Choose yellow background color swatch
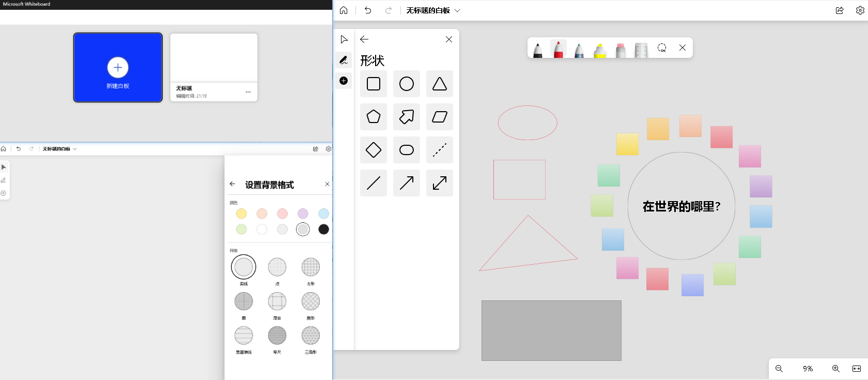This screenshot has width=868, height=380. (x=241, y=214)
